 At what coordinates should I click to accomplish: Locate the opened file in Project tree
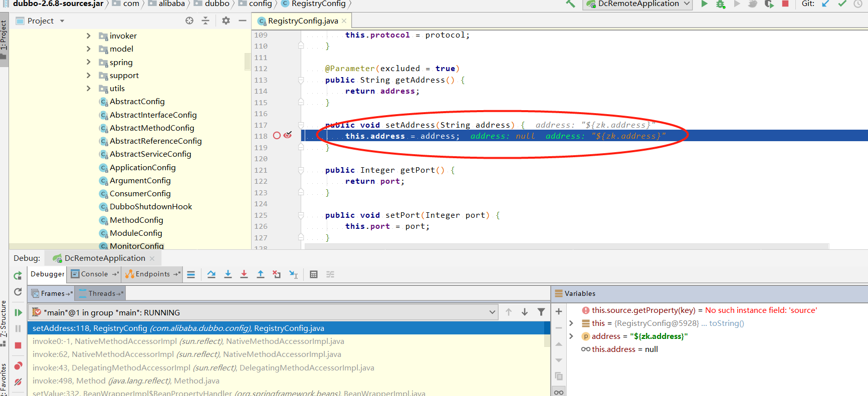189,21
